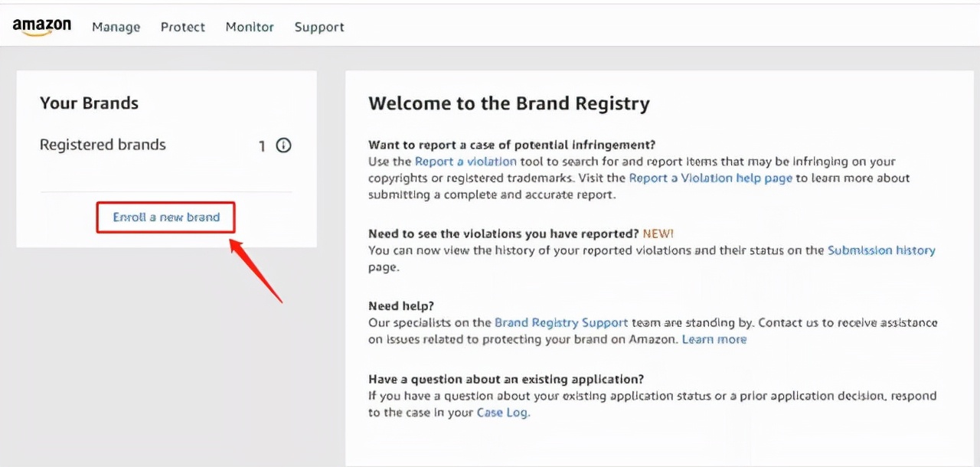Open the Manage menu
The image size is (980, 467).
tap(116, 27)
